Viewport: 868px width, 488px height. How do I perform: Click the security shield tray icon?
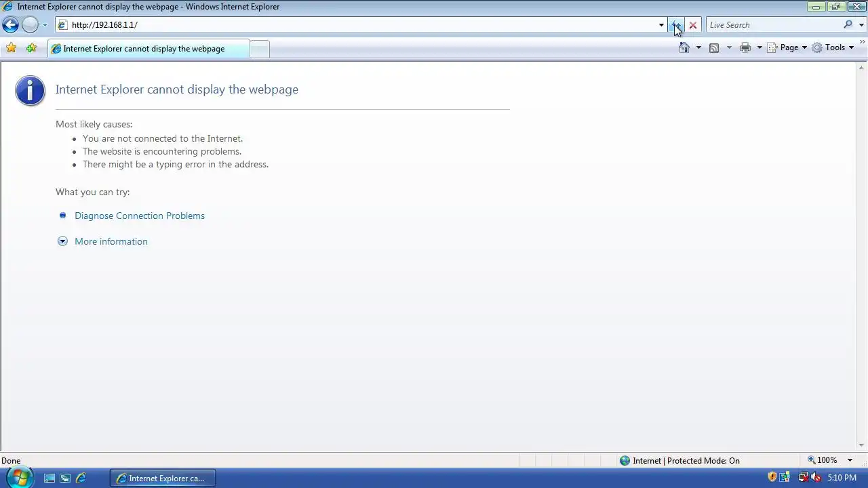(x=772, y=477)
